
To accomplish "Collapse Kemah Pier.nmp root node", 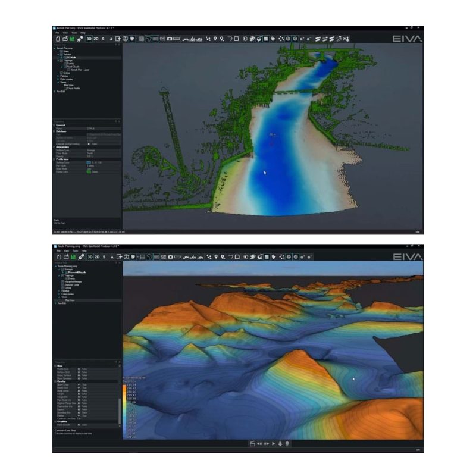I will coord(55,48).
